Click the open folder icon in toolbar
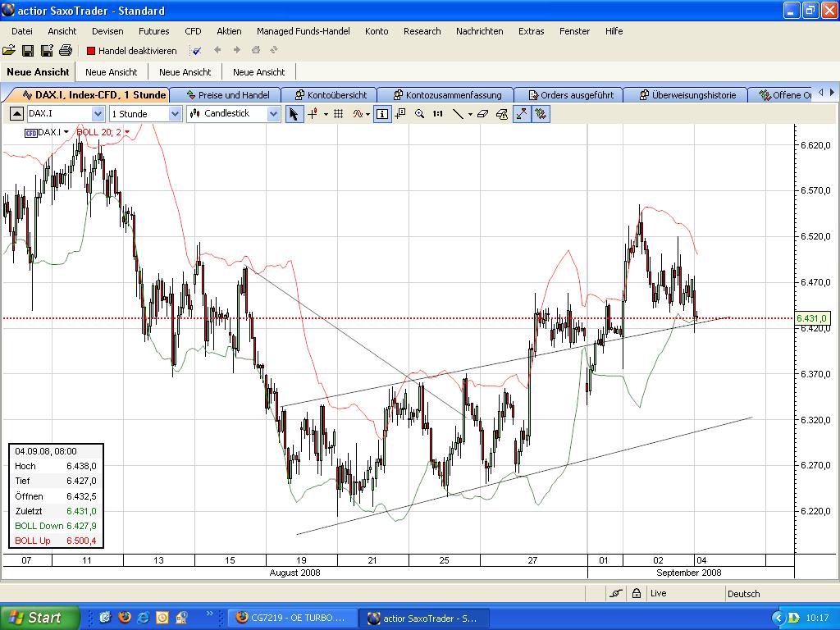 (9, 51)
